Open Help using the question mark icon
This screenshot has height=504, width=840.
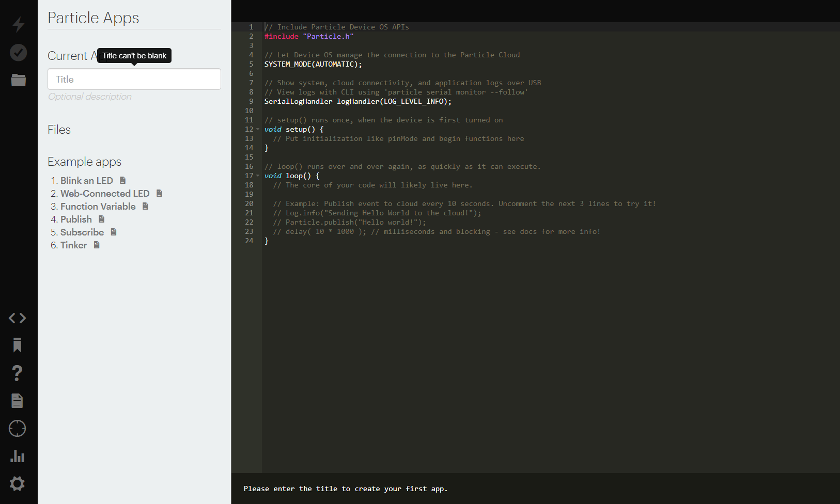coord(17,373)
